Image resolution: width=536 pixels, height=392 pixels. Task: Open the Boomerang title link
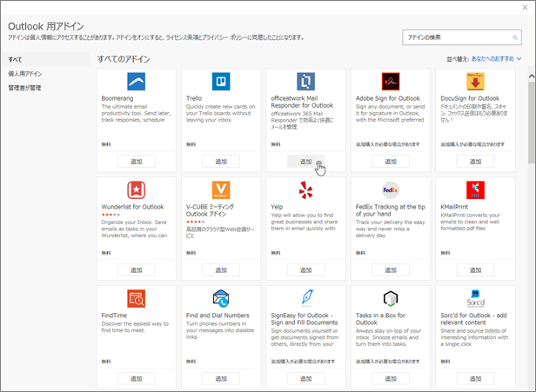pos(117,98)
